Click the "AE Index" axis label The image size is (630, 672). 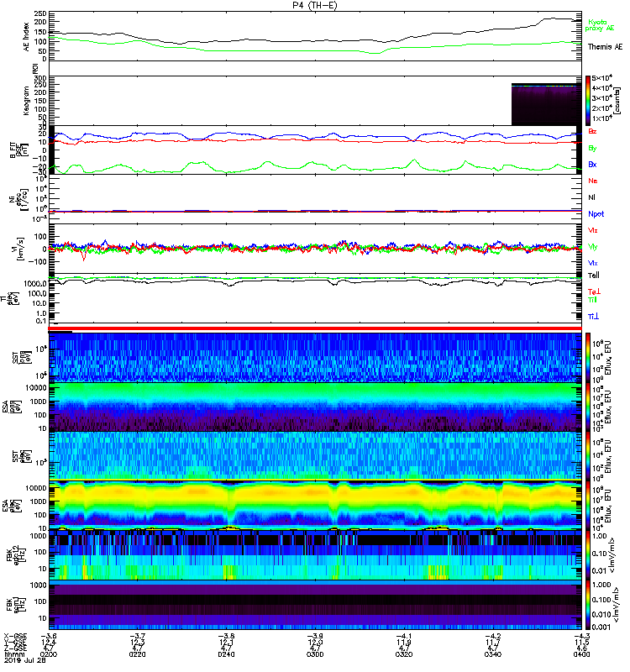tap(26, 37)
